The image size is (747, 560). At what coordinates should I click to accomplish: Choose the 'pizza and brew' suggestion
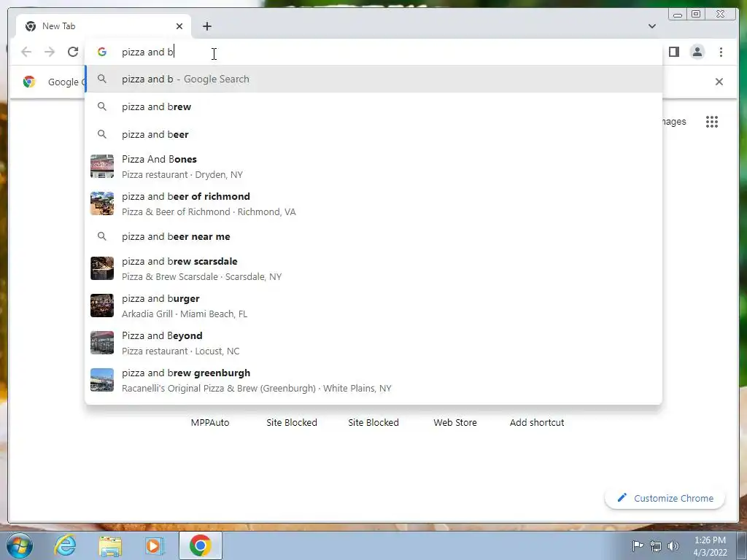pos(373,106)
